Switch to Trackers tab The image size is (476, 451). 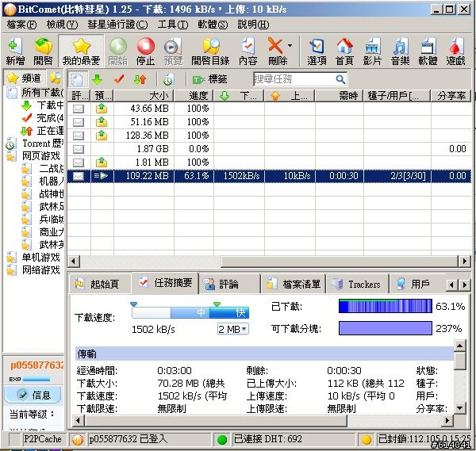[x=357, y=285]
